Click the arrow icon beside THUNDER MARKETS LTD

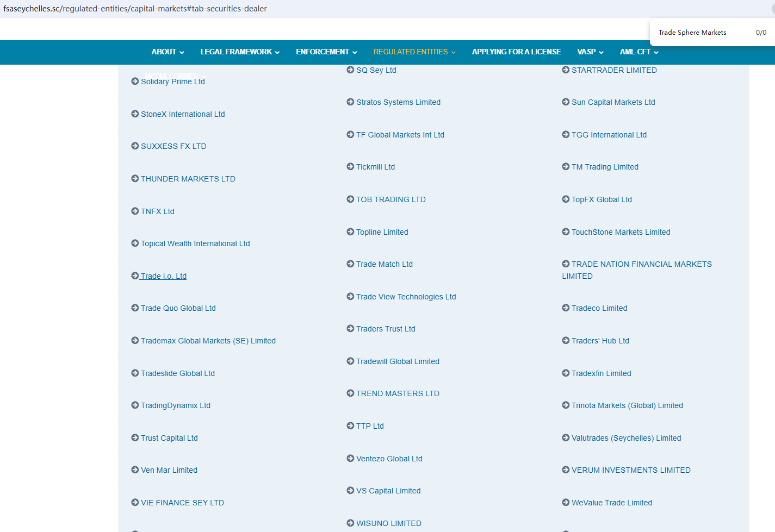(x=135, y=178)
